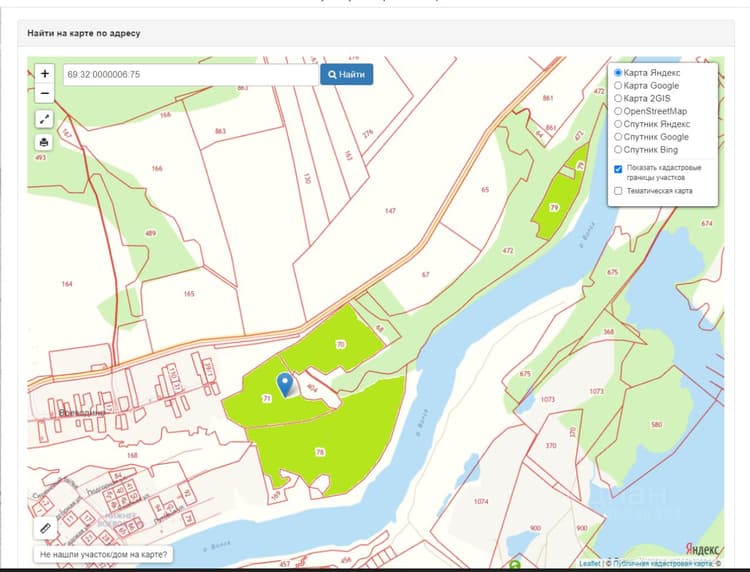Uncheck Показать кадастровые границы участков
Viewport: 750px width, 572px height.
[618, 169]
